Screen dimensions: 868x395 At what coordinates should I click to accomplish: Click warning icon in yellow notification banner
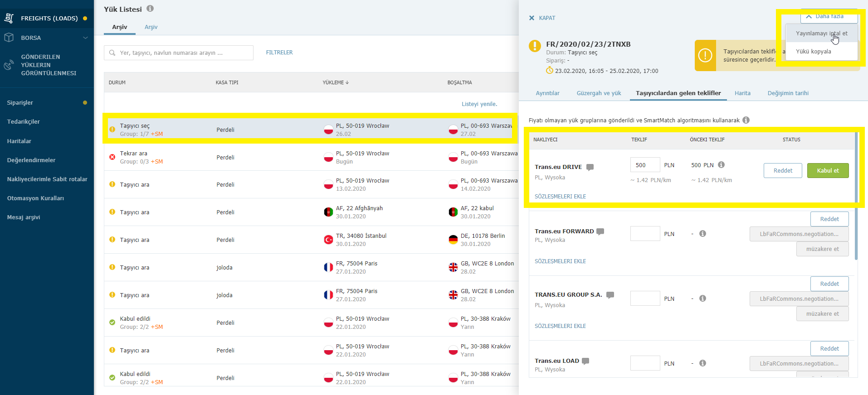[x=705, y=55]
